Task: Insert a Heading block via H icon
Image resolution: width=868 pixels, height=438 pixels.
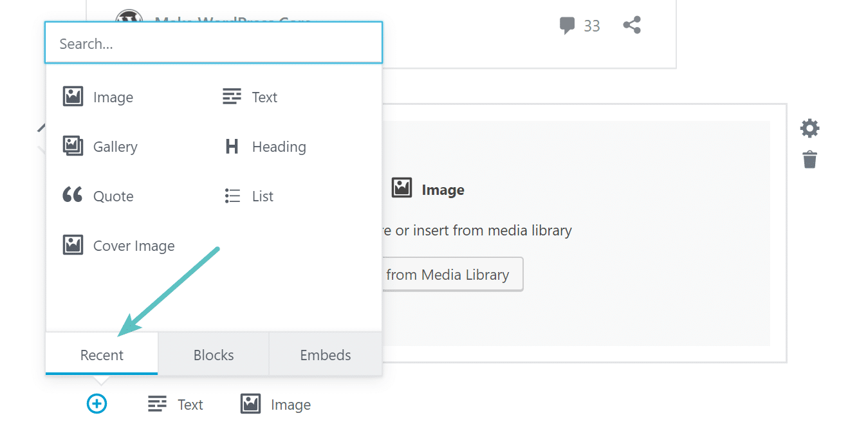Action: pos(232,147)
